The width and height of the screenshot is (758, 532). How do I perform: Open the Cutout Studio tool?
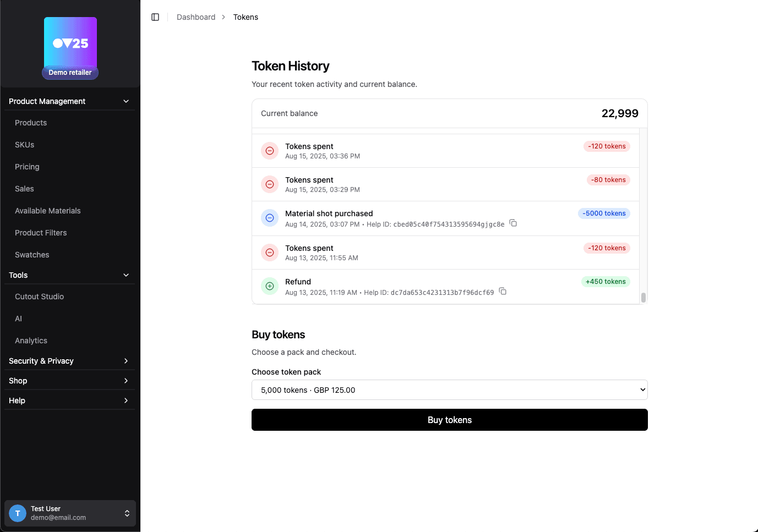pos(39,297)
